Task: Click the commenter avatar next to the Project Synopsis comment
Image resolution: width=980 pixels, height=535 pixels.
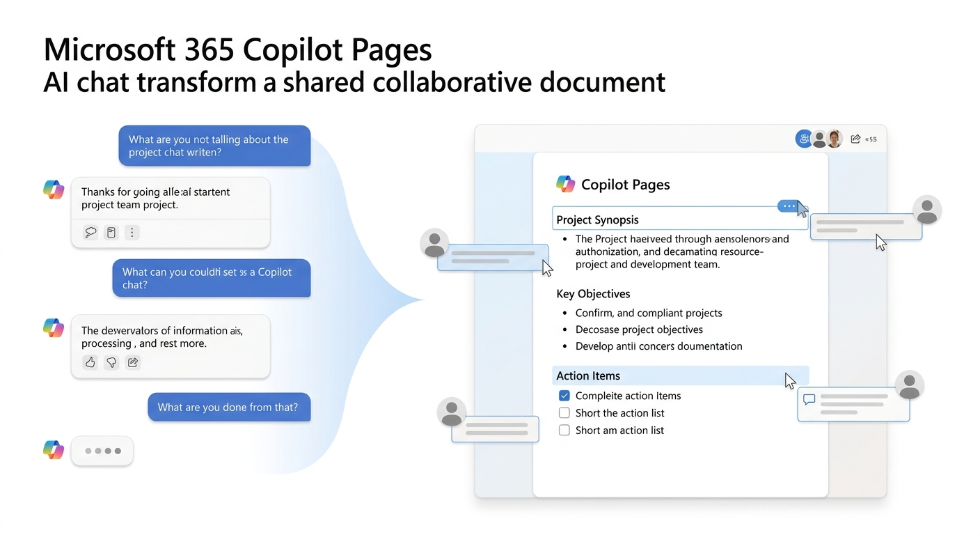Action: pyautogui.click(x=926, y=210)
